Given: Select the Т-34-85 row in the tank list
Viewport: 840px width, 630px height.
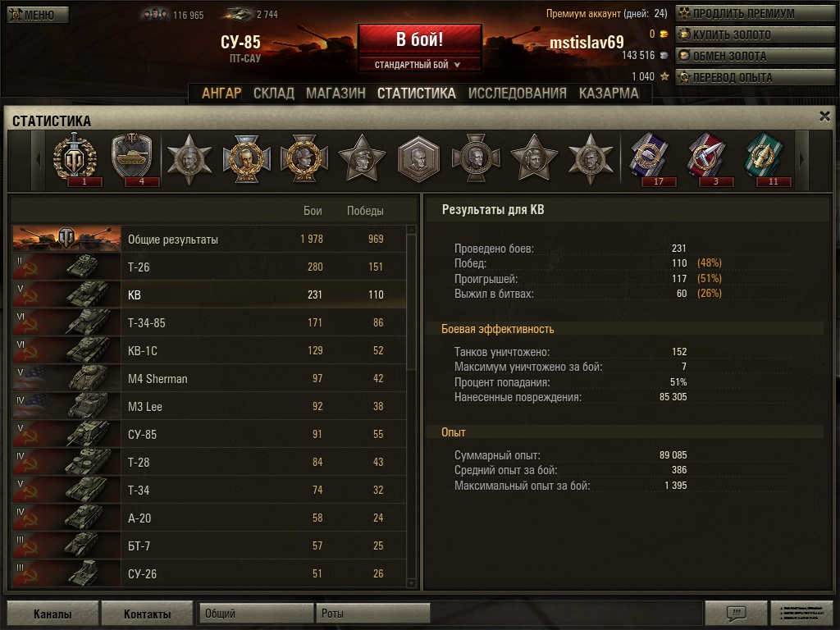Looking at the screenshot, I should click(x=209, y=322).
